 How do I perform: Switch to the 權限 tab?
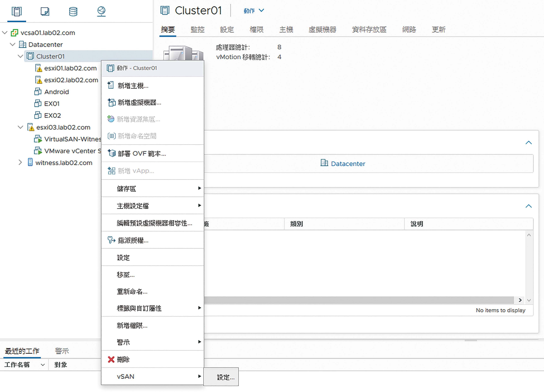(x=256, y=29)
